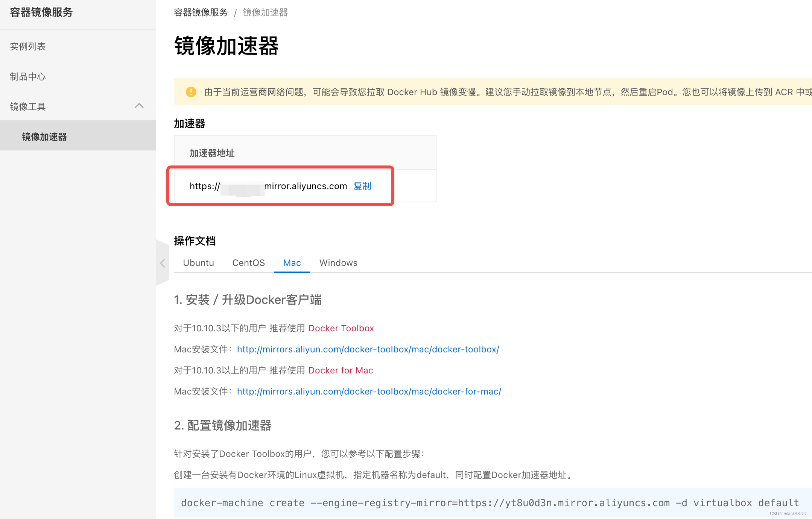Select the Mac tab

[292, 263]
